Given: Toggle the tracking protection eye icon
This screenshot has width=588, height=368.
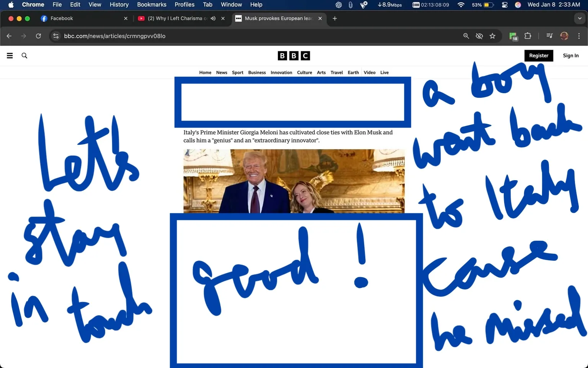Looking at the screenshot, I should (479, 36).
